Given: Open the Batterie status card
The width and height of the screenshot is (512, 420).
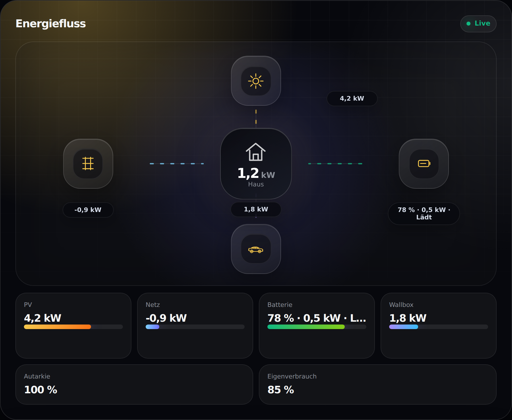Looking at the screenshot, I should tap(317, 326).
